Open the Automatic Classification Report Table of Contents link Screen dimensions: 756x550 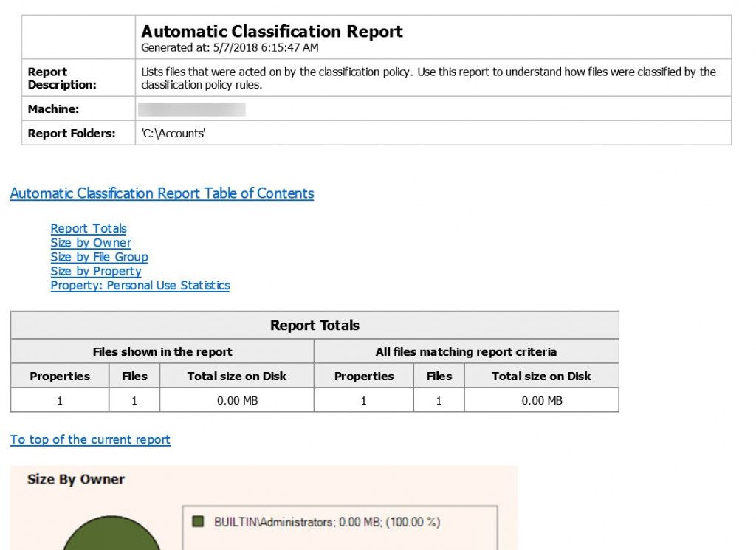click(x=162, y=193)
